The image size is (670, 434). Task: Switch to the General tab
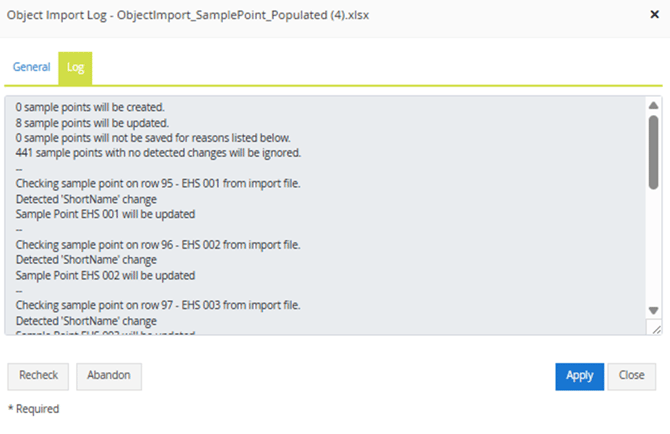tap(31, 67)
